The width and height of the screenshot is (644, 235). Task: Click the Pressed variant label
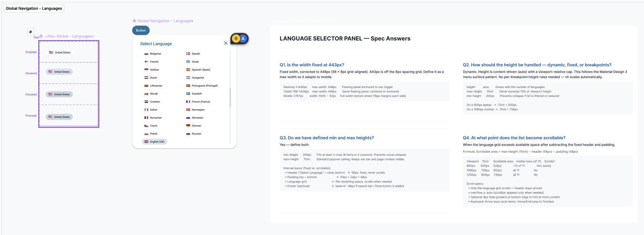click(31, 116)
